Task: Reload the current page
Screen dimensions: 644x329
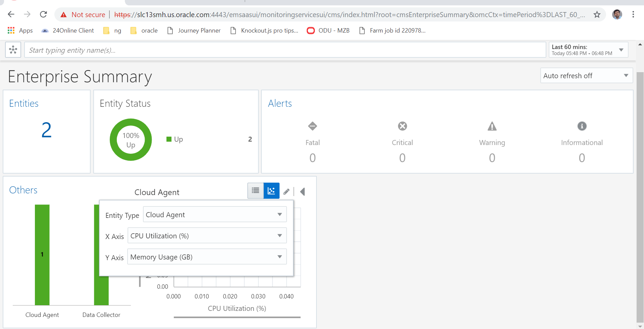Action: [43, 14]
